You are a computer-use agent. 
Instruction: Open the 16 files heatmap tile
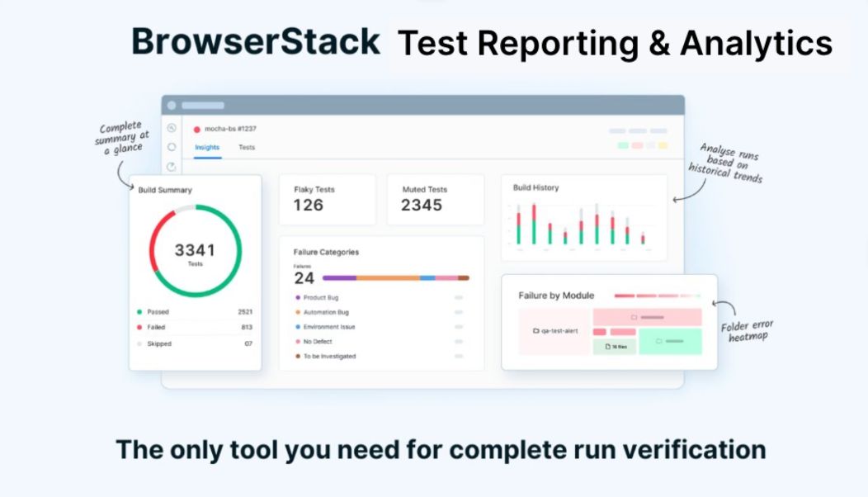click(x=615, y=347)
